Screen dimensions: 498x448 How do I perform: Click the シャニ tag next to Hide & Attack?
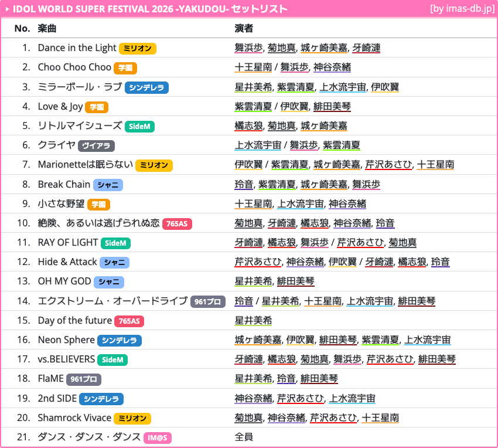click(x=115, y=262)
